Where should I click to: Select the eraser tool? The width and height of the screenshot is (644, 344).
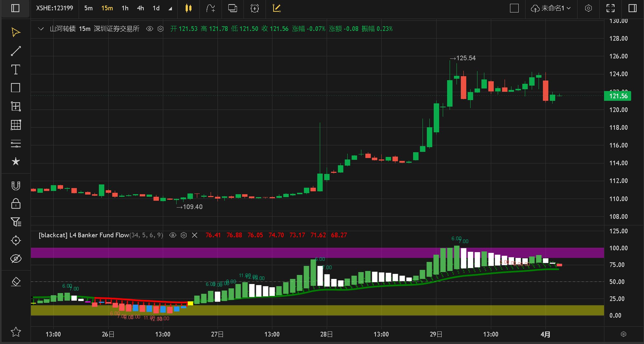tap(15, 282)
